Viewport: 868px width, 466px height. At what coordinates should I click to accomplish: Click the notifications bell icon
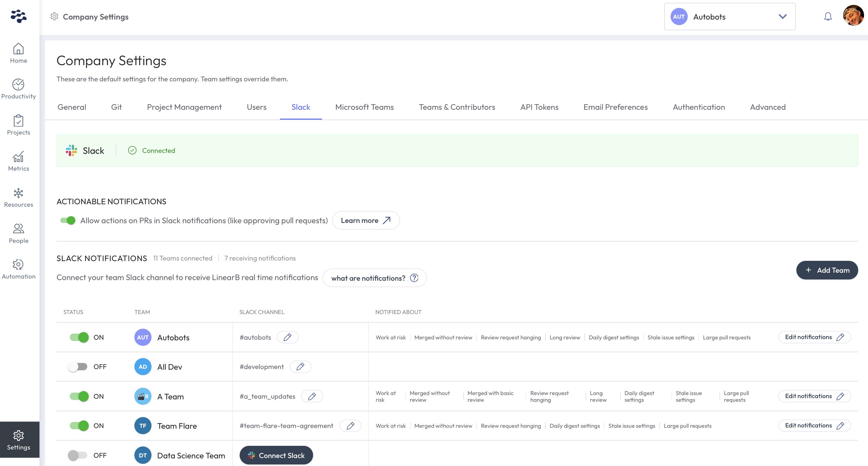point(828,17)
